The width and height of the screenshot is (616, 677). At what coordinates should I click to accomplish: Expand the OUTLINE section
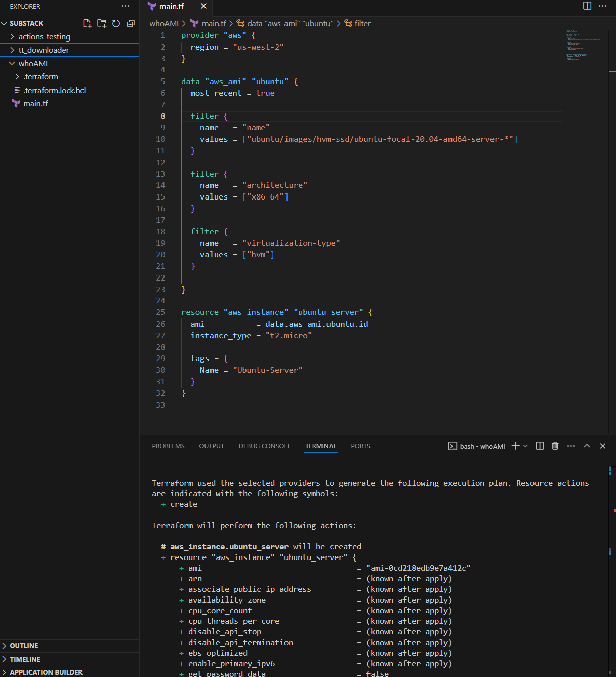coord(69,646)
